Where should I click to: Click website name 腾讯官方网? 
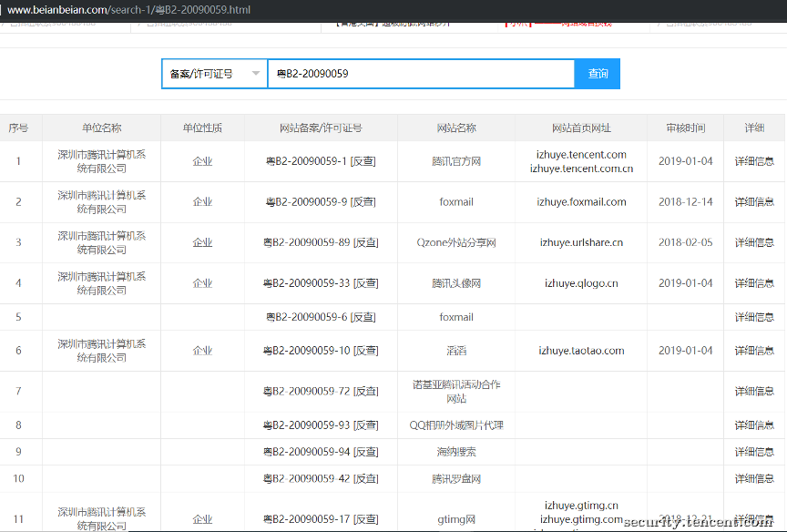456,161
